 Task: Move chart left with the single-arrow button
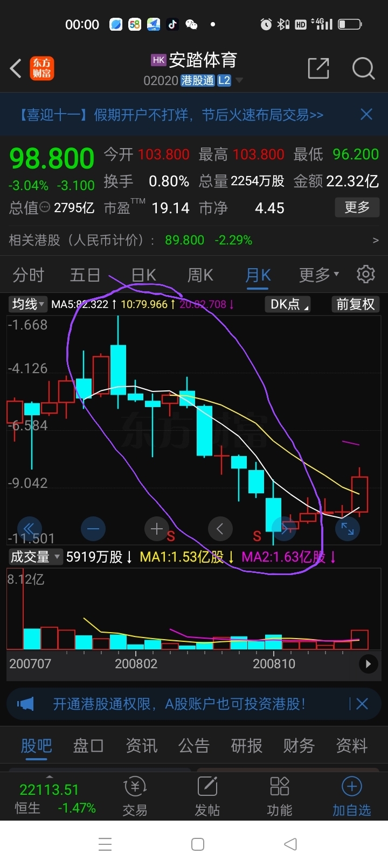(220, 529)
